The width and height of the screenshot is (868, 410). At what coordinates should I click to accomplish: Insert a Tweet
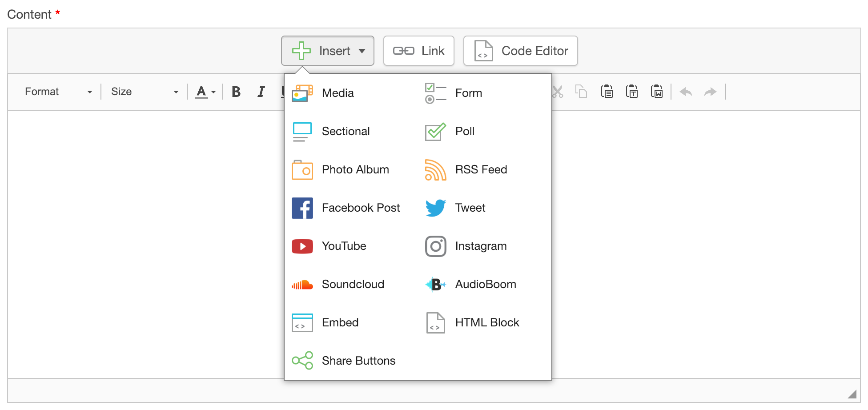(470, 208)
